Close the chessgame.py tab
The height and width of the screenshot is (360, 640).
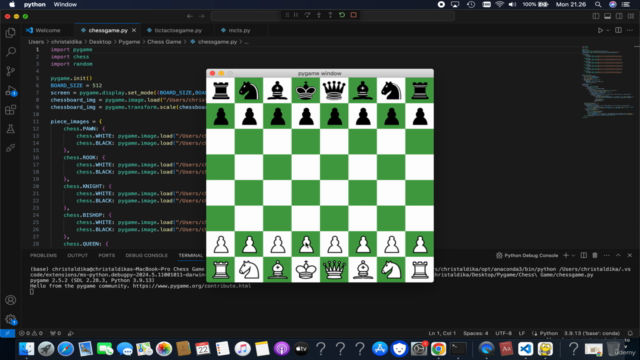(134, 30)
